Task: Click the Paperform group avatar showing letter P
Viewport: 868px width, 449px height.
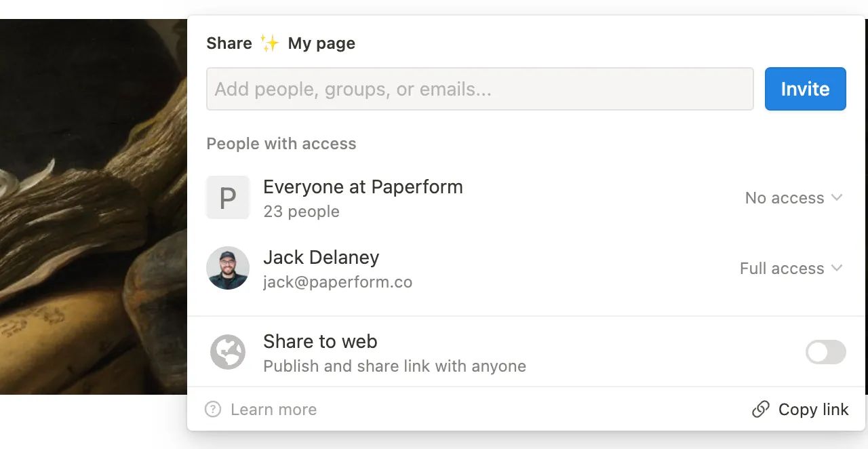Action: tap(228, 197)
